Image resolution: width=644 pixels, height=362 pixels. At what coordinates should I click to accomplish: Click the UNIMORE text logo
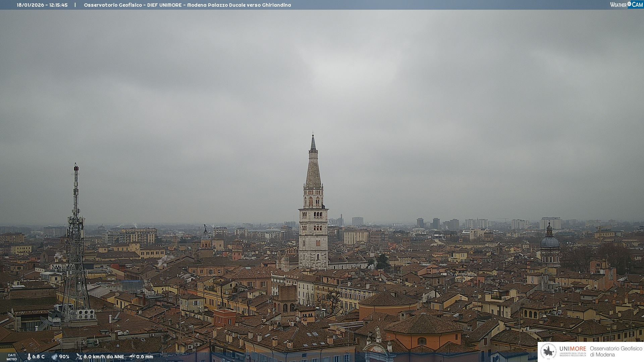(573, 349)
